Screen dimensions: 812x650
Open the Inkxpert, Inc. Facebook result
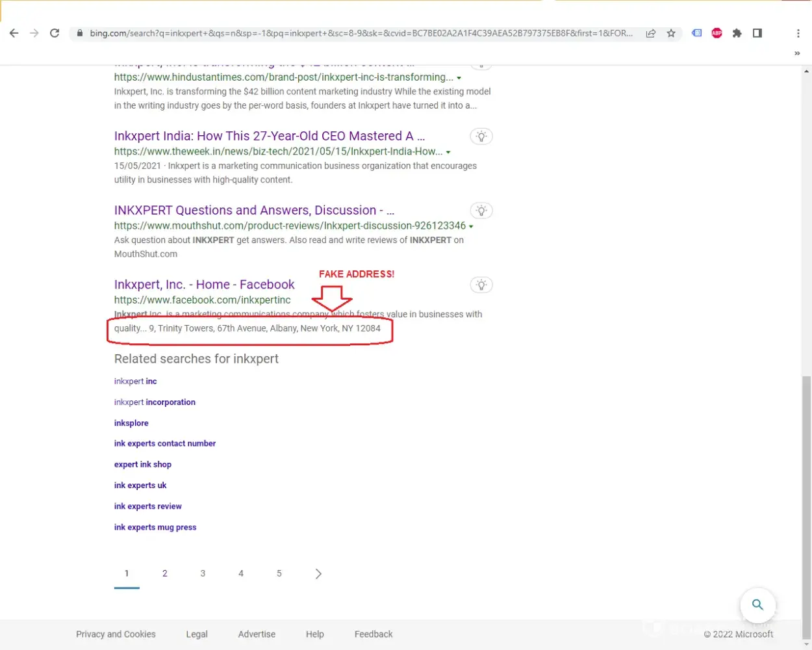point(204,285)
